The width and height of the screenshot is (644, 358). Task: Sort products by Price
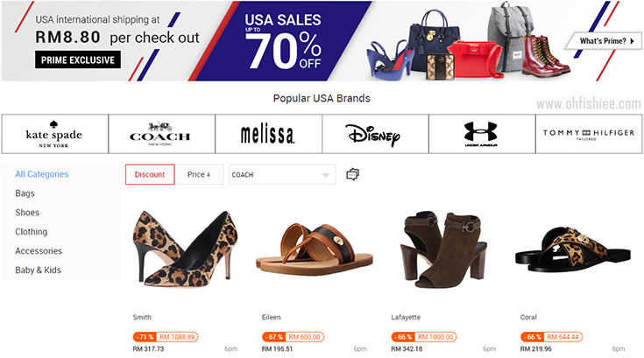(199, 174)
